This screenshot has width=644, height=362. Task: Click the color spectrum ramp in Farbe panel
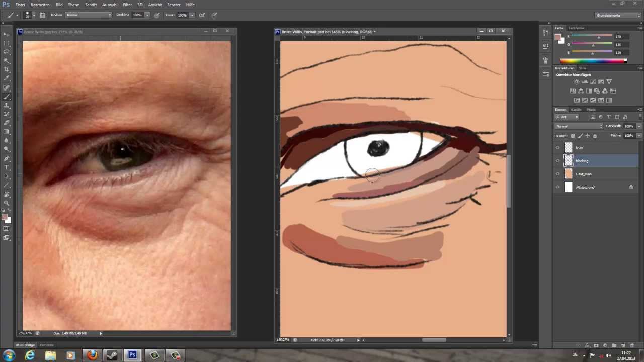pyautogui.click(x=593, y=61)
